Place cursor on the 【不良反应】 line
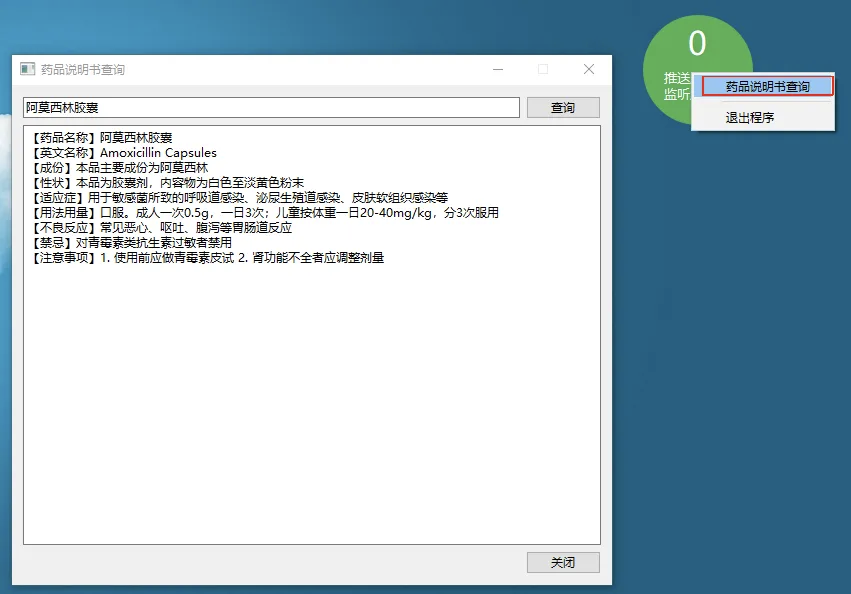The height and width of the screenshot is (594, 851). (x=161, y=228)
